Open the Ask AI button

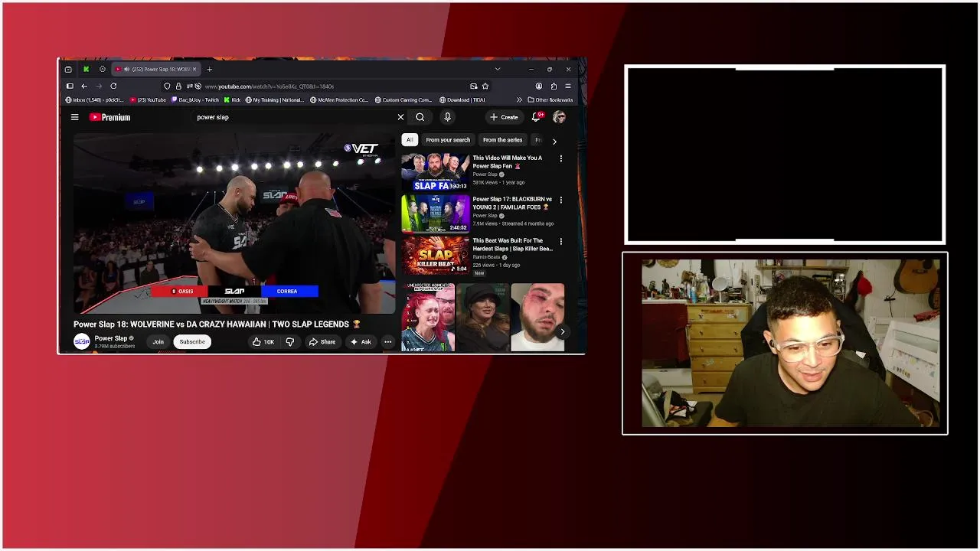361,342
